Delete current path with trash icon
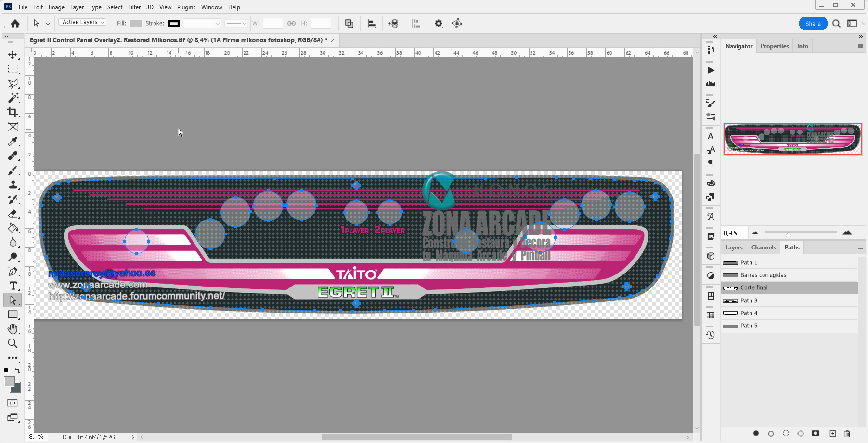This screenshot has height=443, width=868. pos(847,434)
